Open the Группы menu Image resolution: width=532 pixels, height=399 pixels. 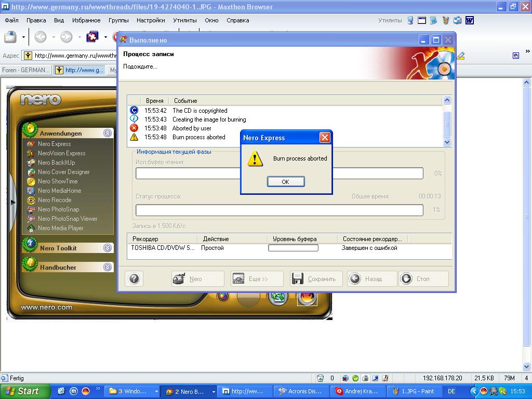[x=118, y=20]
